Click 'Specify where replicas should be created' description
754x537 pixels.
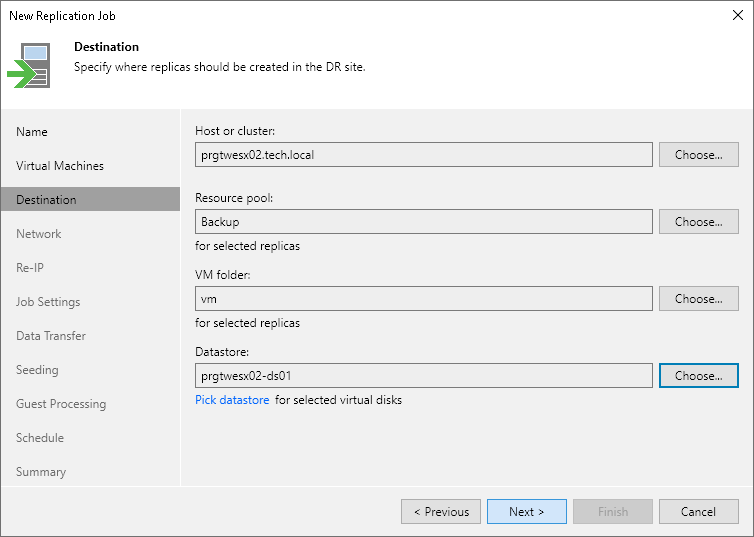[220, 67]
